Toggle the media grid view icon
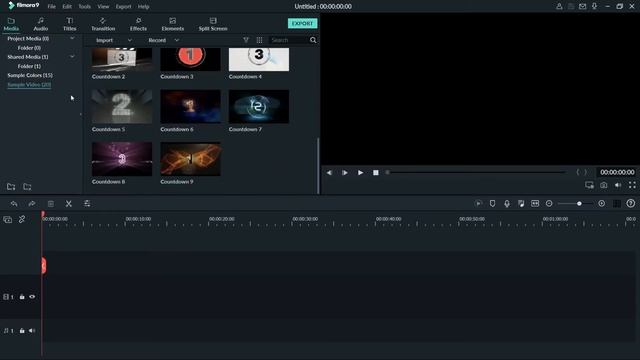The image size is (640, 360). click(259, 40)
